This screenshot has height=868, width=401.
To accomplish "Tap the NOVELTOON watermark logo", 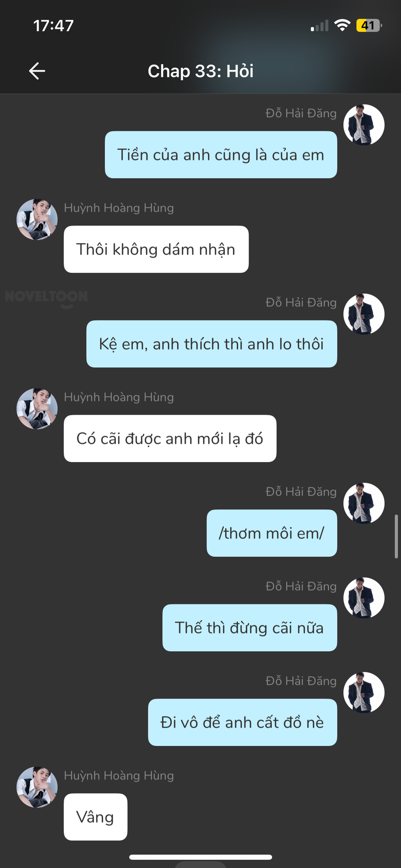I will coord(46,297).
